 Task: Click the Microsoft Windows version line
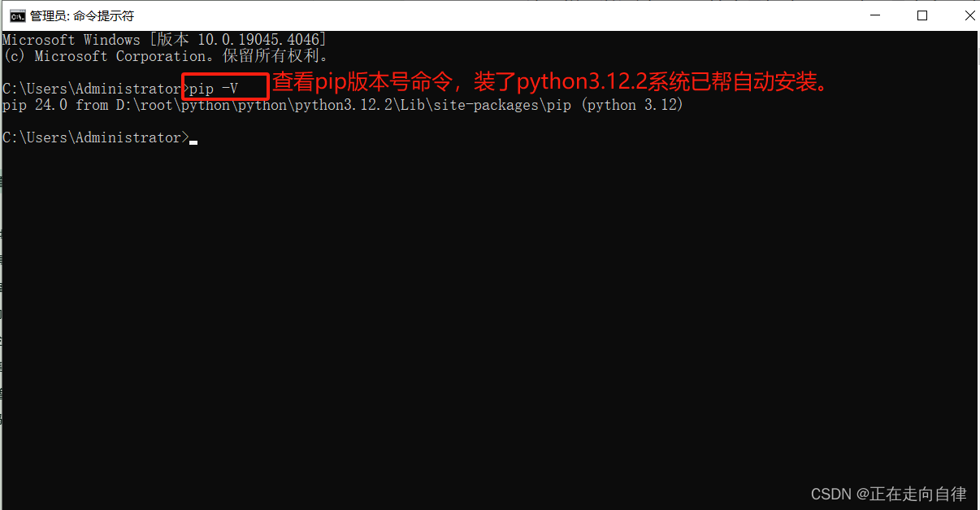pyautogui.click(x=164, y=39)
